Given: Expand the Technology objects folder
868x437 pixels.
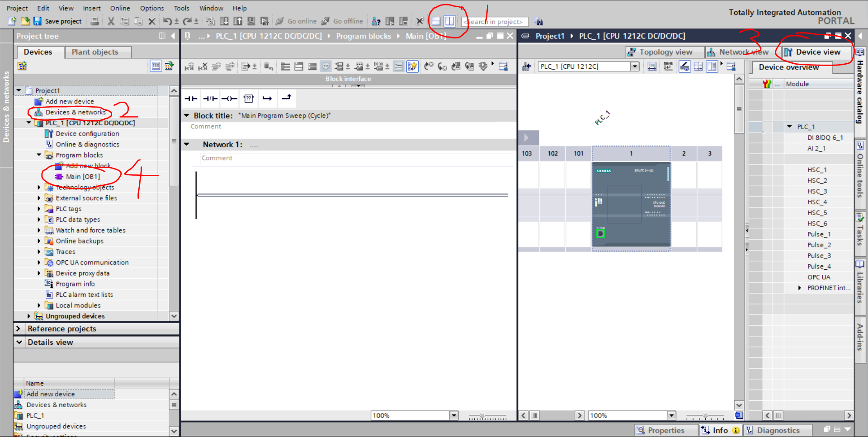Looking at the screenshot, I should coord(39,187).
